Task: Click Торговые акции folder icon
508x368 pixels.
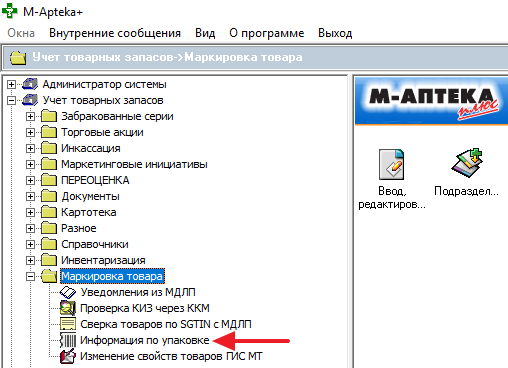Action: (49, 132)
